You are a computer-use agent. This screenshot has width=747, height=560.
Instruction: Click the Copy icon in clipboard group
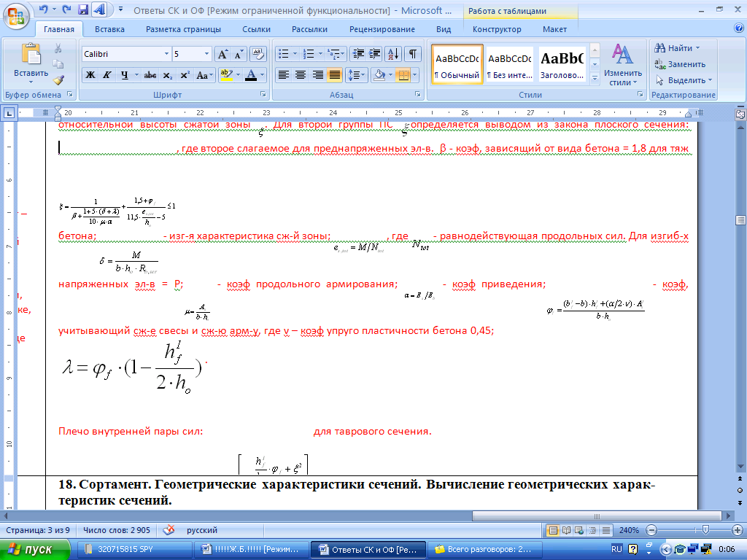(58, 64)
